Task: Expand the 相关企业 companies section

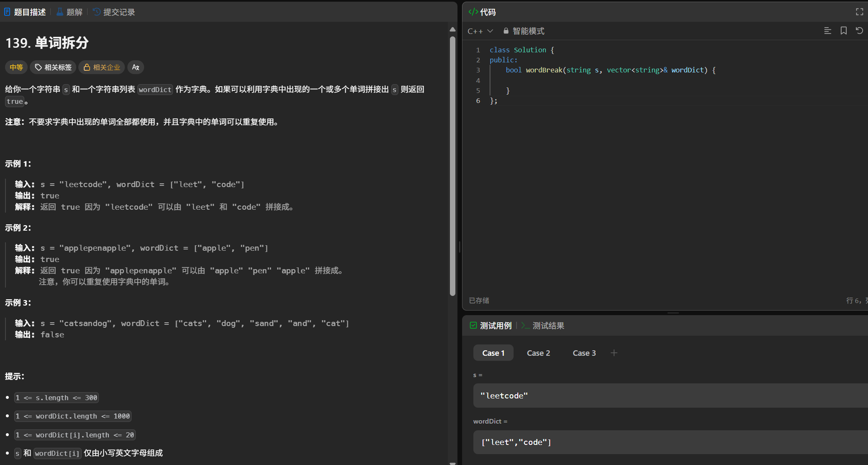Action: coord(102,67)
